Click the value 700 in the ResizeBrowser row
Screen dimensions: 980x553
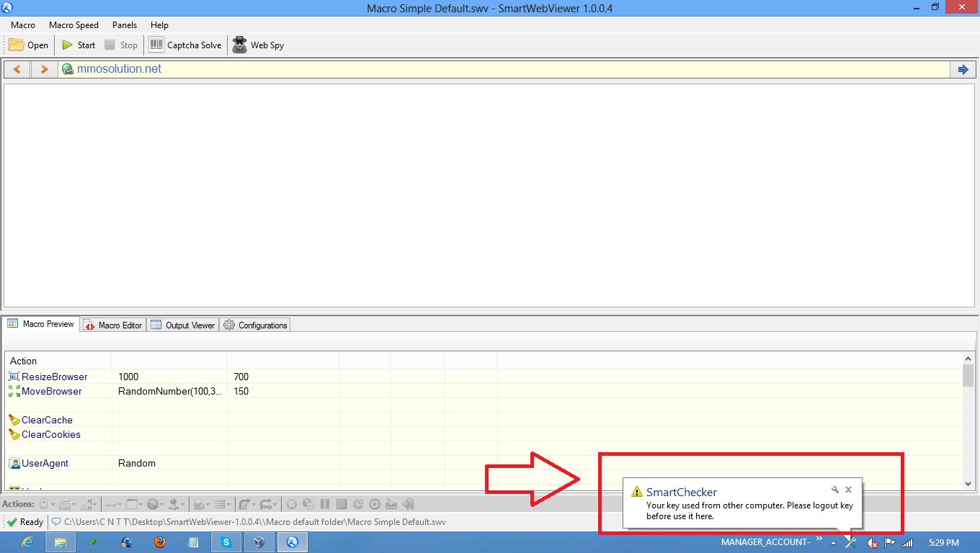click(x=241, y=377)
